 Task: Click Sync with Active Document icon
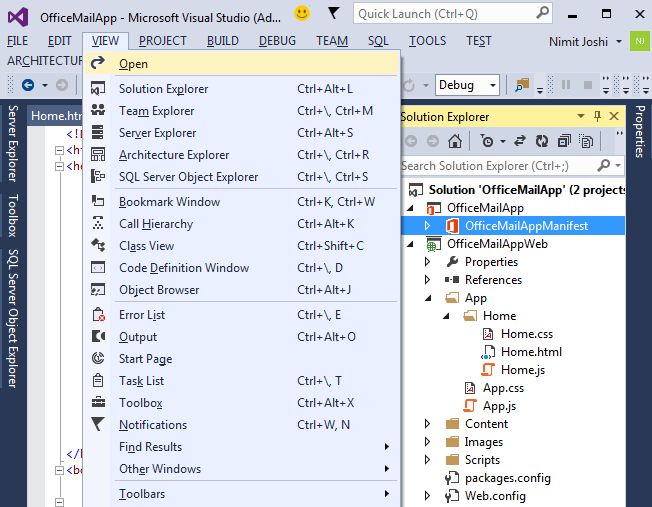click(520, 142)
